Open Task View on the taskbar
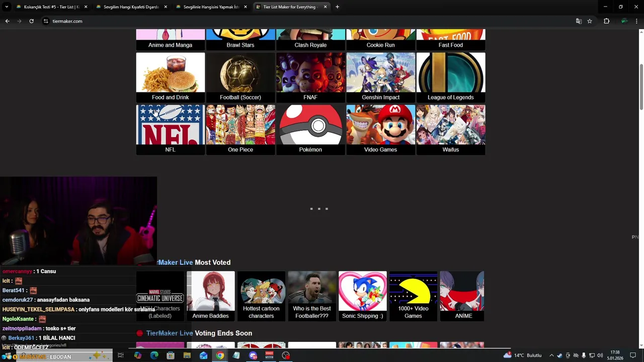The height and width of the screenshot is (362, 644). pos(121,355)
